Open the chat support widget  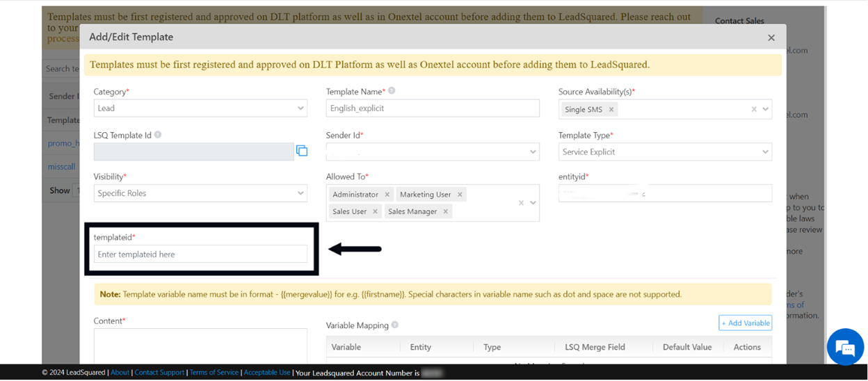coord(845,346)
